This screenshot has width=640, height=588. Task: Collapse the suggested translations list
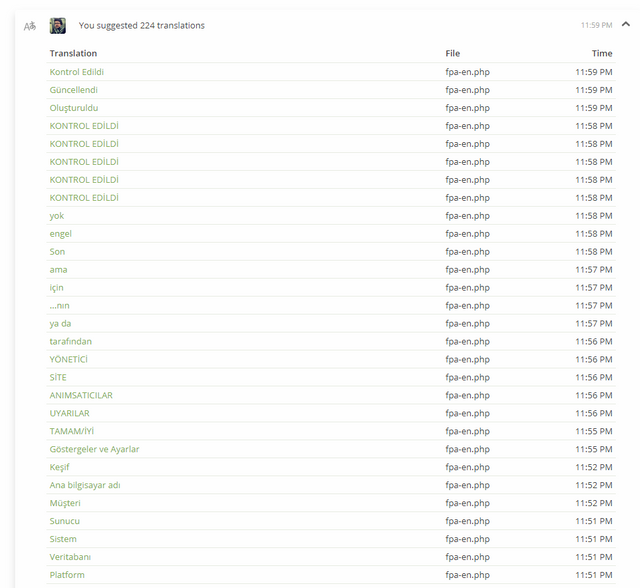(625, 24)
